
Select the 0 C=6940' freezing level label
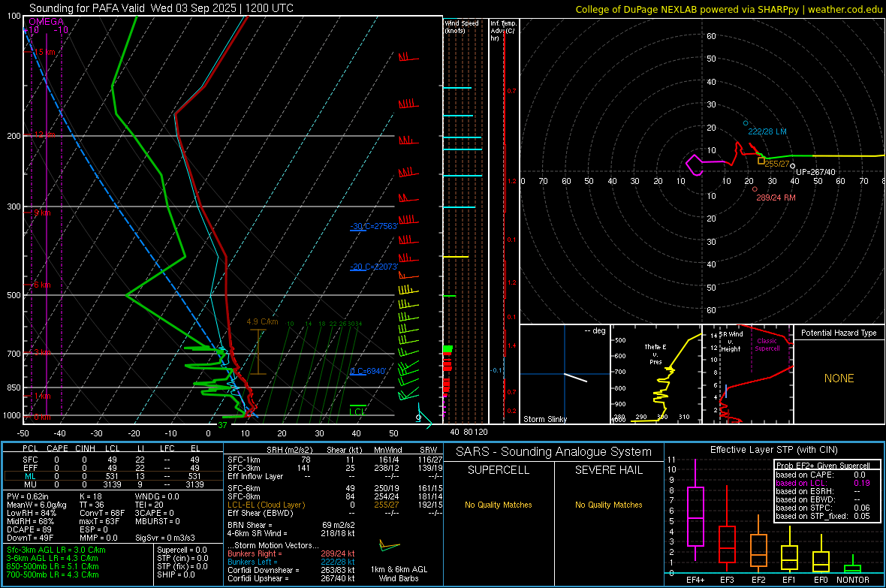click(369, 372)
